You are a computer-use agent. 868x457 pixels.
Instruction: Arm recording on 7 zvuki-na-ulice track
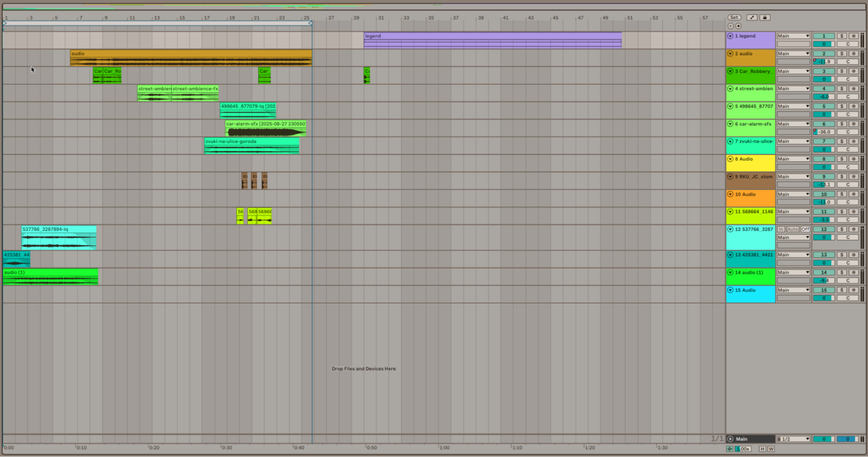coord(854,142)
